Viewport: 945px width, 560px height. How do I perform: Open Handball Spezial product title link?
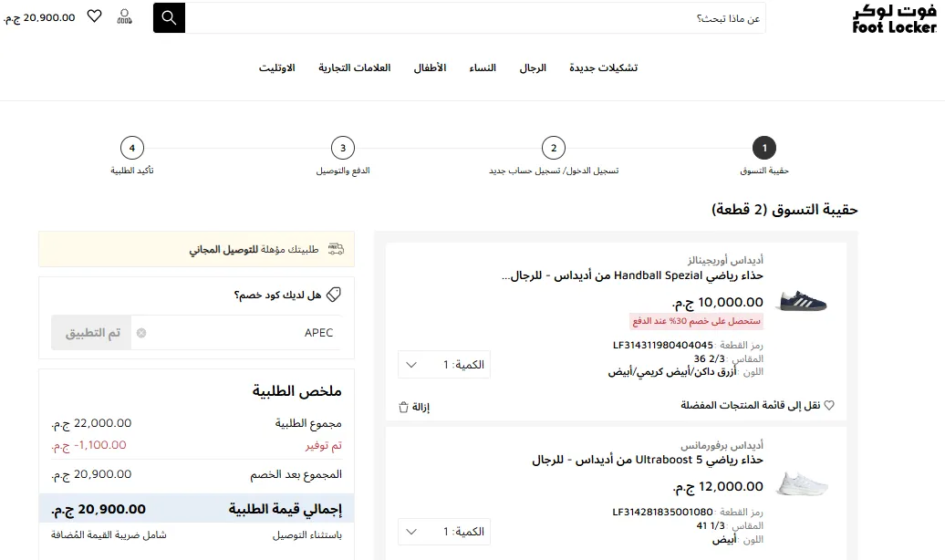(632, 276)
